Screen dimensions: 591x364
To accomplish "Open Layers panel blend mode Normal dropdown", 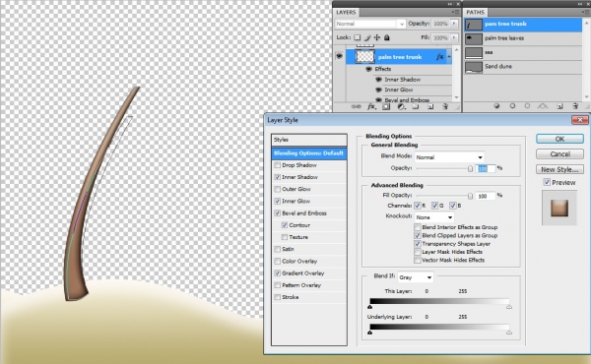I will (x=370, y=24).
